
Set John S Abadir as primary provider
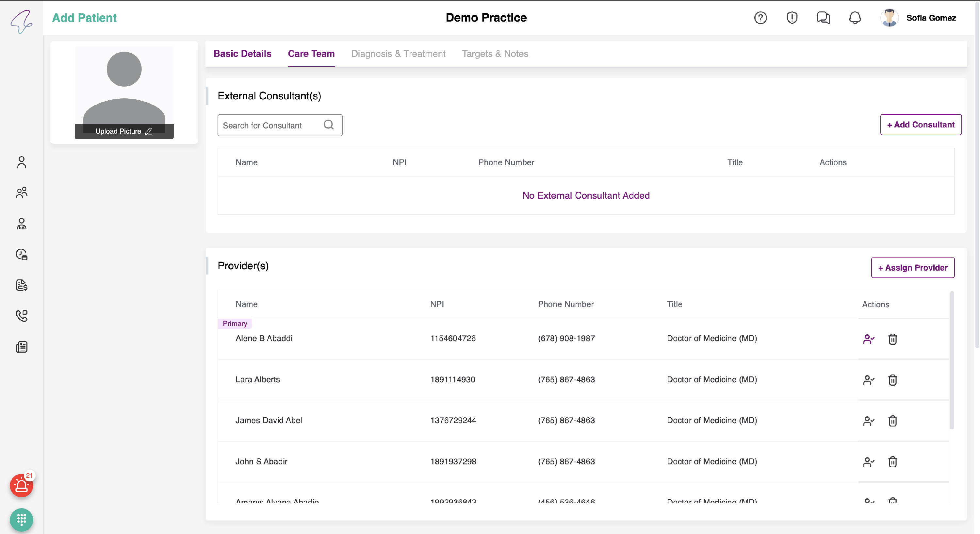click(x=869, y=462)
